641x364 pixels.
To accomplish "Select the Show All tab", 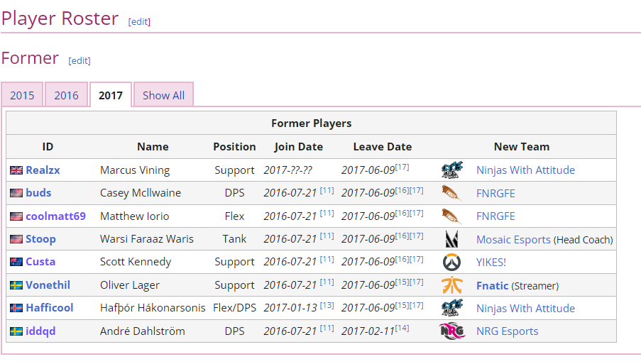I will pos(163,95).
